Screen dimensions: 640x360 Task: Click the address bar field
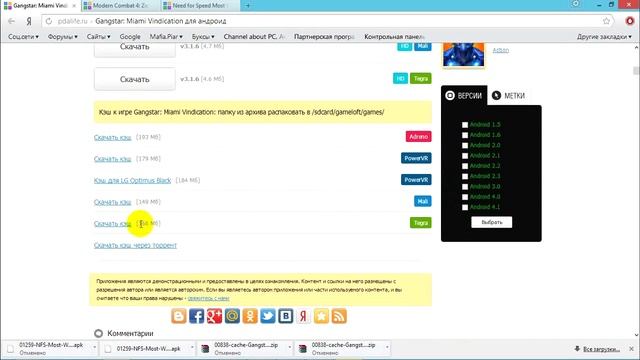click(327, 21)
